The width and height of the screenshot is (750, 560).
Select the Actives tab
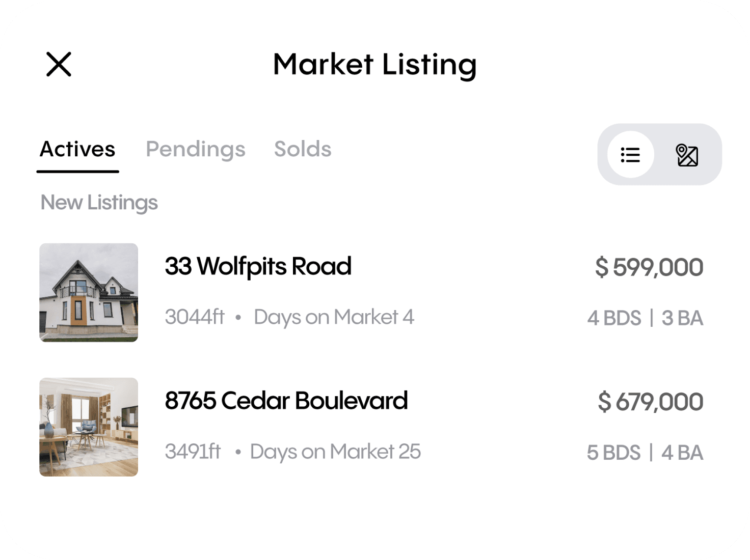[77, 149]
